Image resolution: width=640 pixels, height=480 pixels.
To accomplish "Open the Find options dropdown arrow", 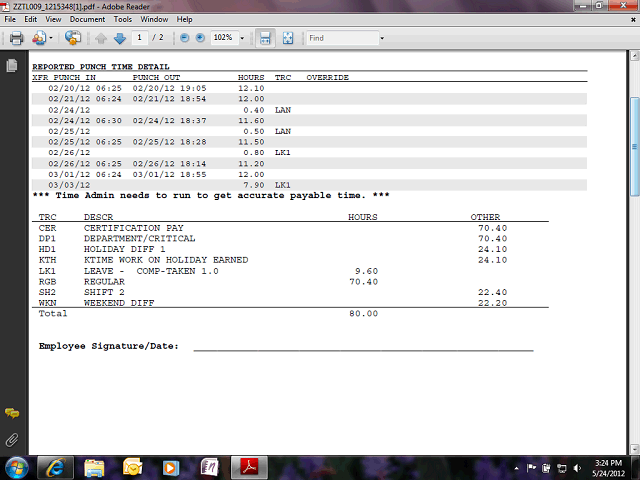I will pos(382,38).
